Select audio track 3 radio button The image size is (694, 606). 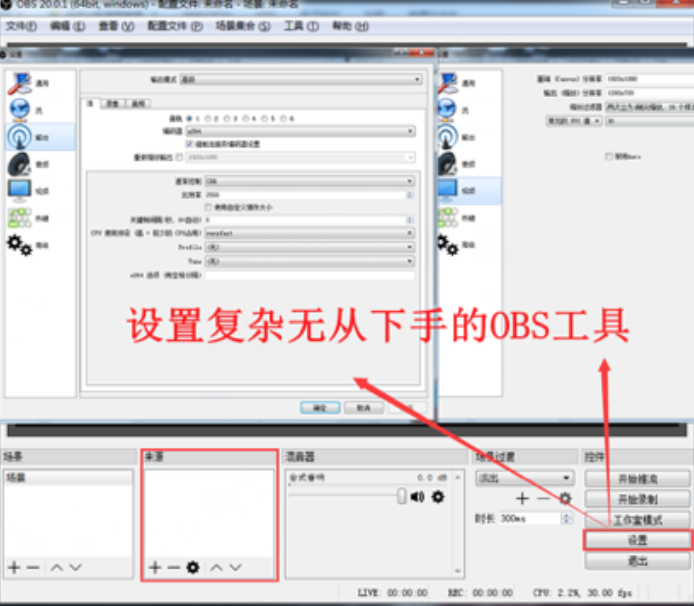click(227, 119)
